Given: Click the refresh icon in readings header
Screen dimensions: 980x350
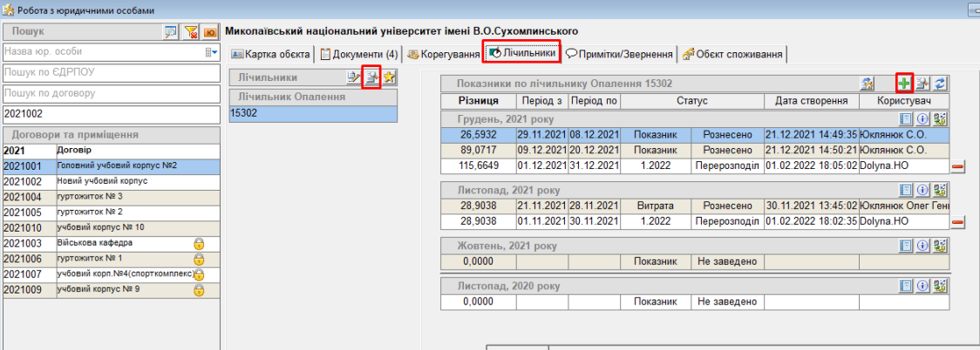Looking at the screenshot, I should tap(941, 84).
